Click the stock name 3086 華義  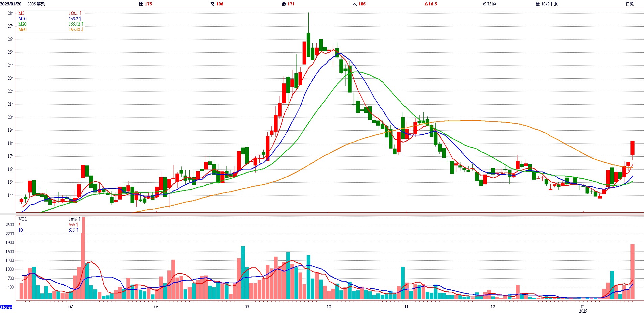[36, 4]
